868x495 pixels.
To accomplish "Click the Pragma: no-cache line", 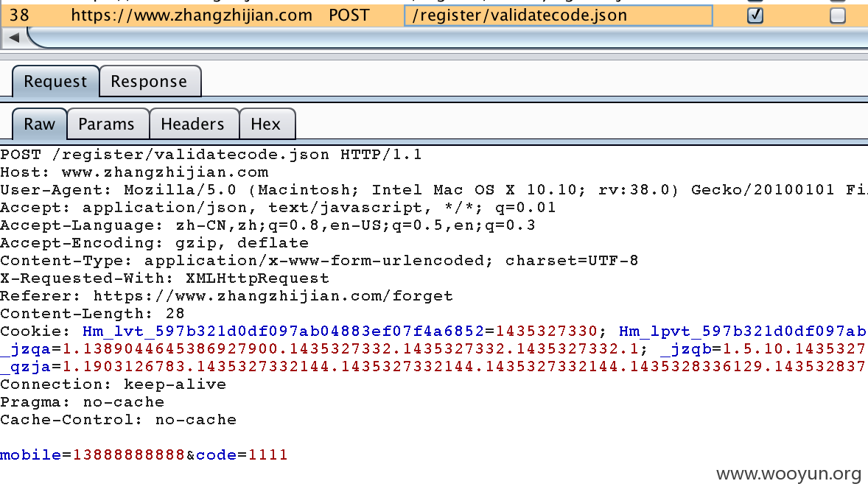I will [83, 402].
